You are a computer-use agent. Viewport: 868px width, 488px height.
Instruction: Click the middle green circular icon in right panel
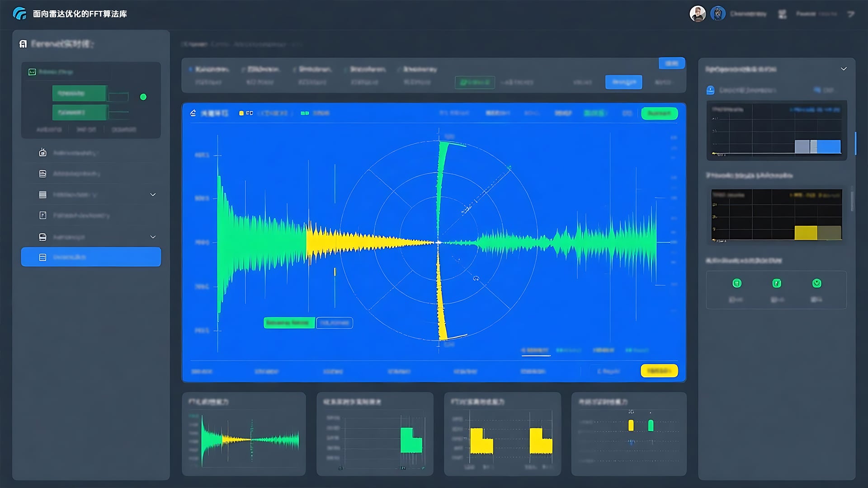click(776, 283)
